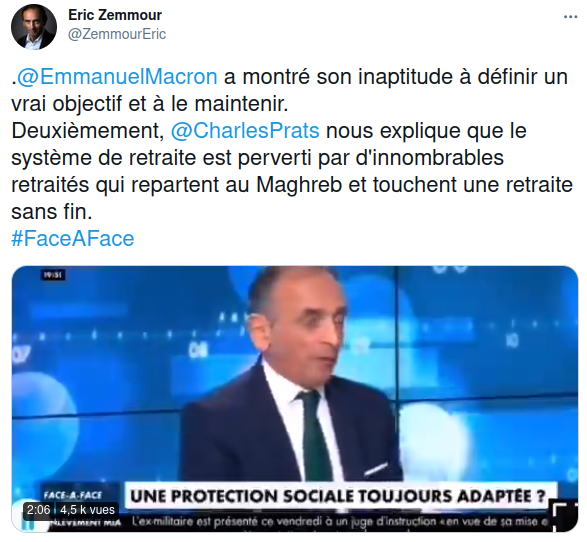Click the FACE-A-FACE label in the video

click(x=73, y=495)
